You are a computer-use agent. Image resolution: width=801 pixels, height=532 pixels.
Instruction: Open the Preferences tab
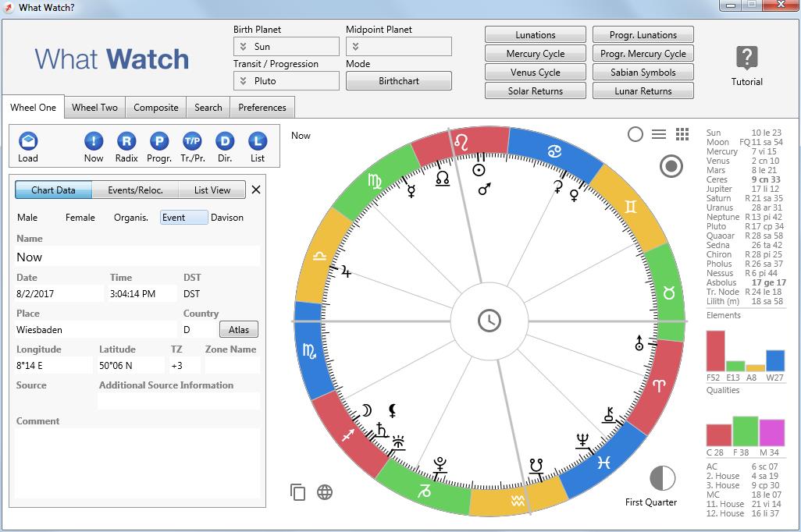coord(262,107)
